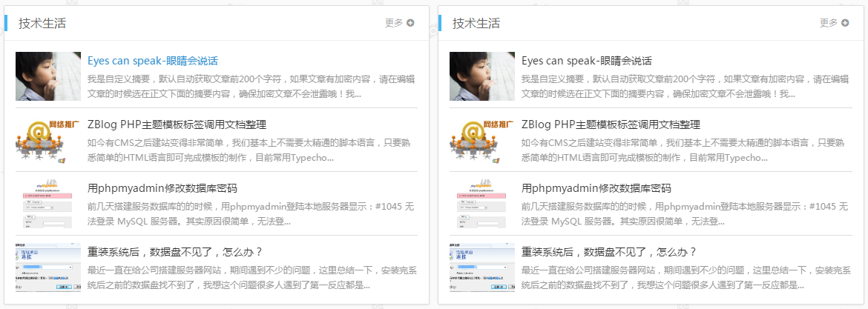Click the plus icon beside 更多 in left panel

coord(410,23)
